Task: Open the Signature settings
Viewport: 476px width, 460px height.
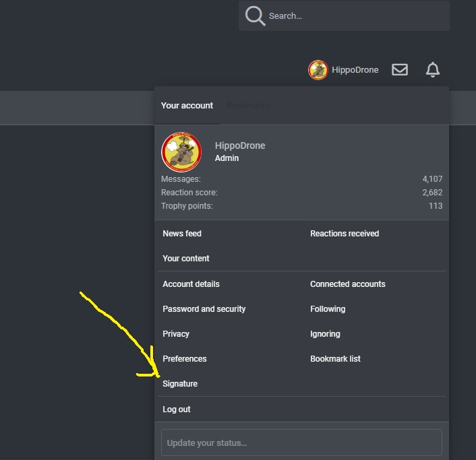Action: point(180,384)
